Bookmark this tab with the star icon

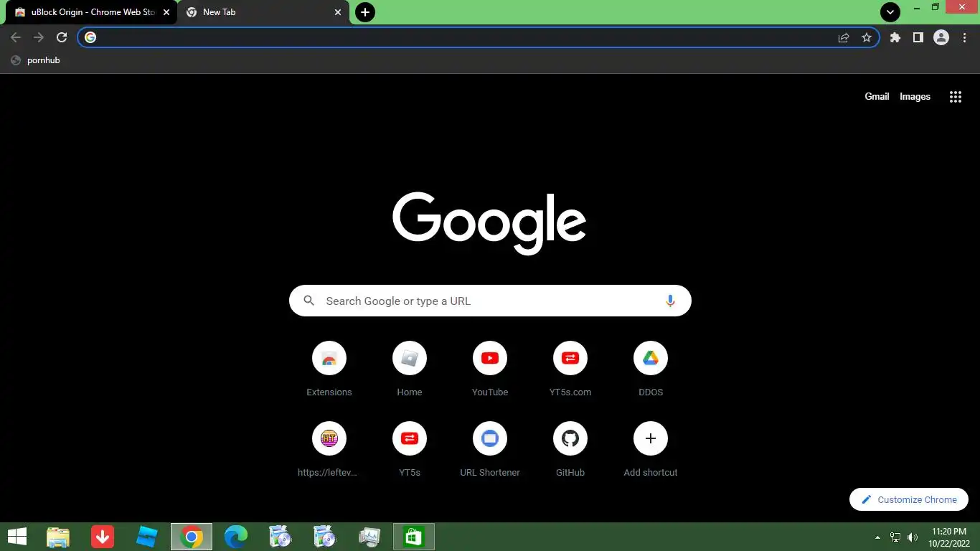point(867,37)
